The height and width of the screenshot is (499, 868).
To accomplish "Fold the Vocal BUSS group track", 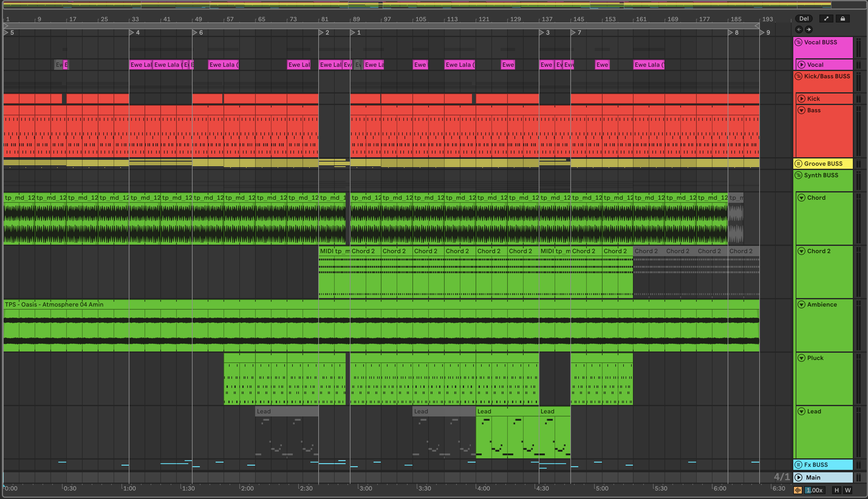I will coord(798,42).
